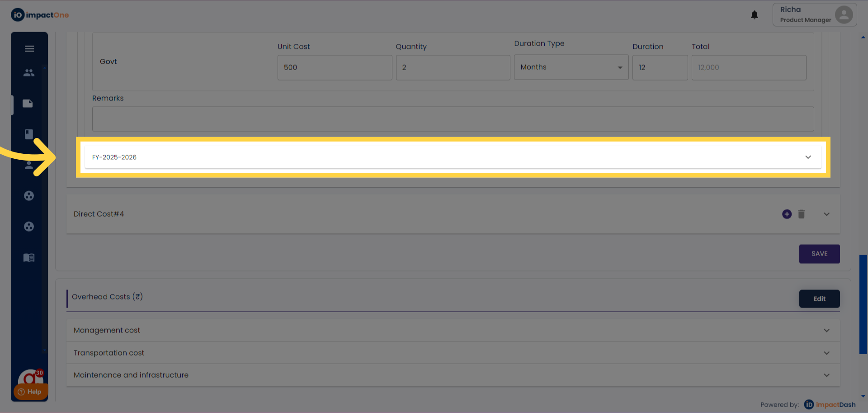This screenshot has width=868, height=413.
Task: Click the SAVE button
Action: (x=819, y=254)
